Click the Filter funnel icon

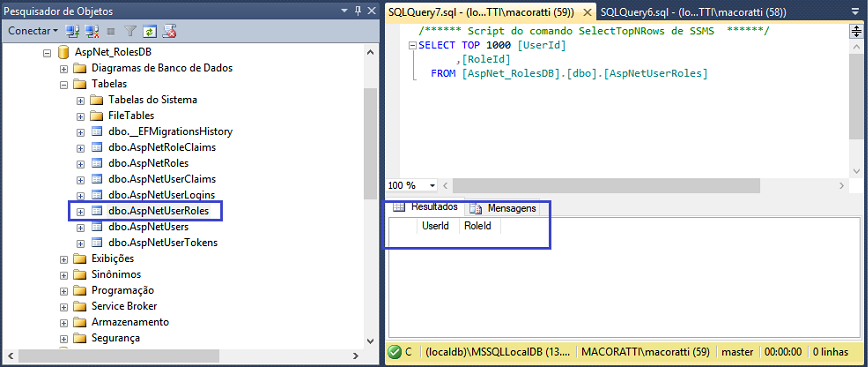[x=130, y=31]
